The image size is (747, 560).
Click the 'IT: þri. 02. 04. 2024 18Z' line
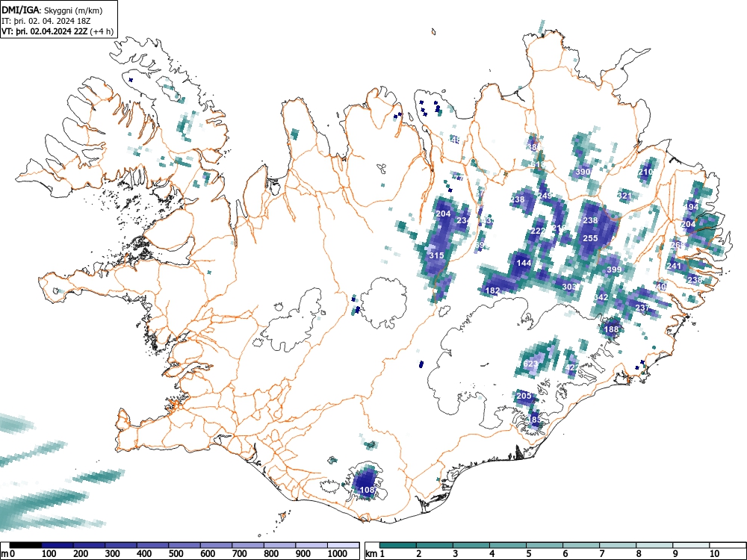pyautogui.click(x=46, y=21)
